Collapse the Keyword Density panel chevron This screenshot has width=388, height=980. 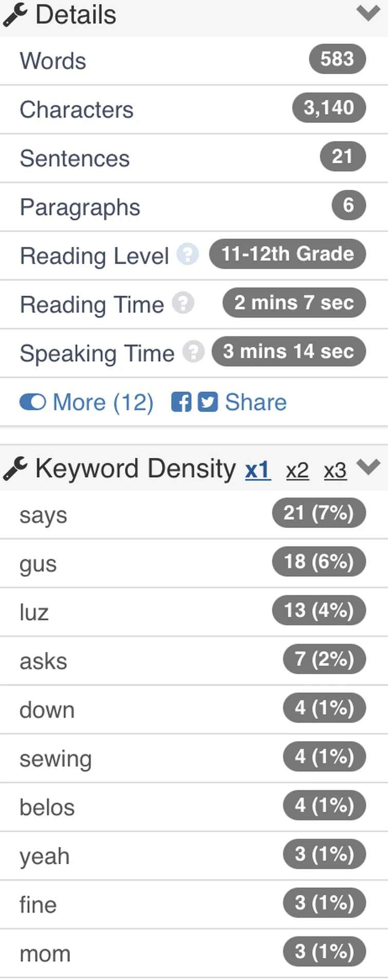(368, 467)
